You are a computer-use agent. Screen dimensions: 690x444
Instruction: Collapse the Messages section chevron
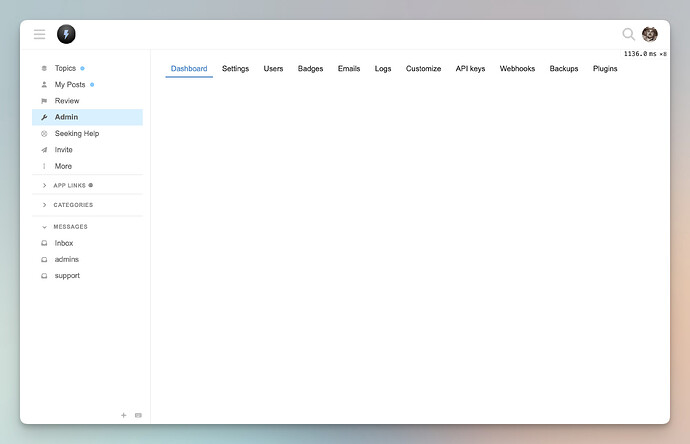pyautogui.click(x=44, y=227)
